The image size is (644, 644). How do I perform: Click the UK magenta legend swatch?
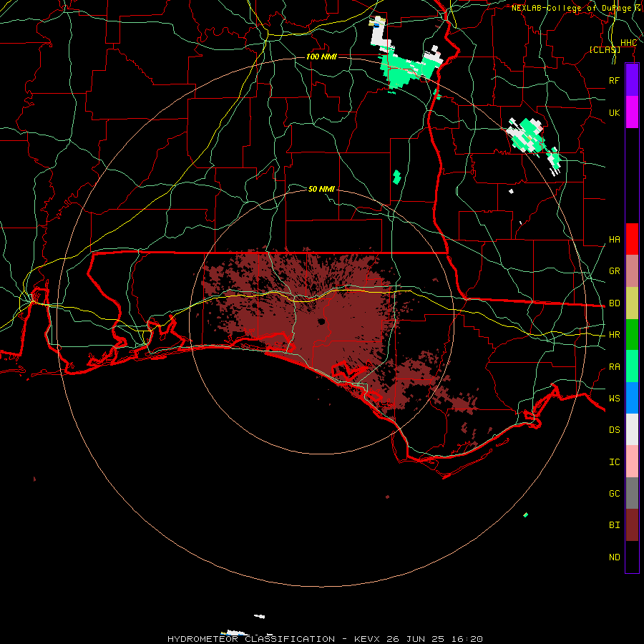click(632, 112)
